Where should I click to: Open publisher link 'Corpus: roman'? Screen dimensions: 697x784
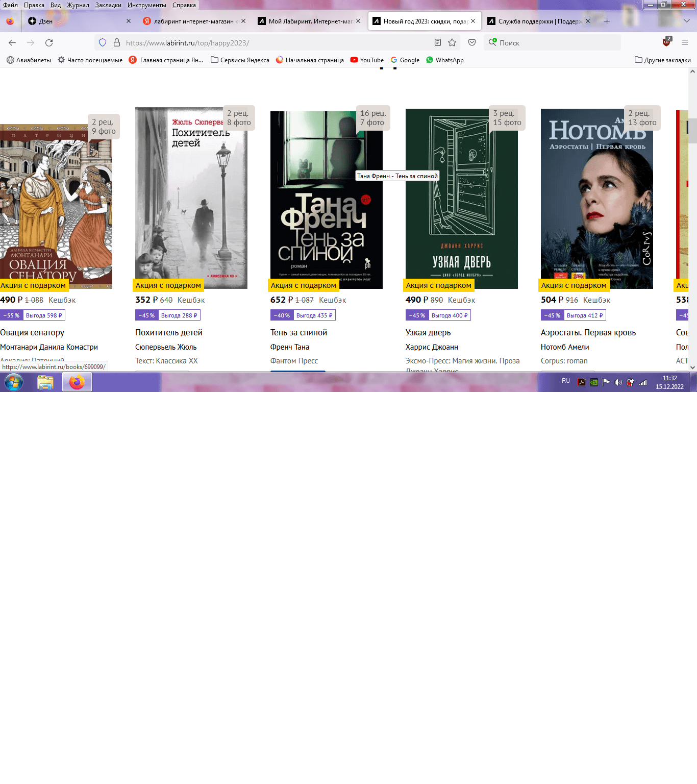564,361
